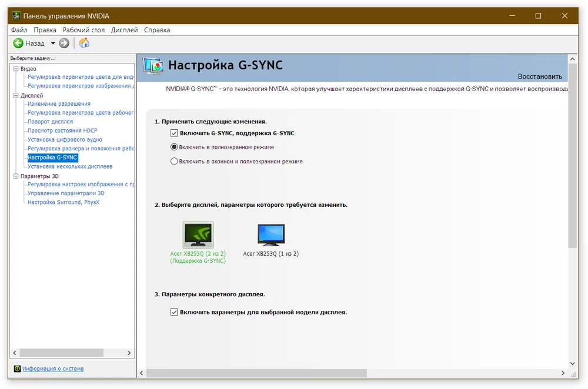The width and height of the screenshot is (588, 389).
Task: Select 'Включить в полноэкранном режиме' radio button
Action: coord(174,147)
